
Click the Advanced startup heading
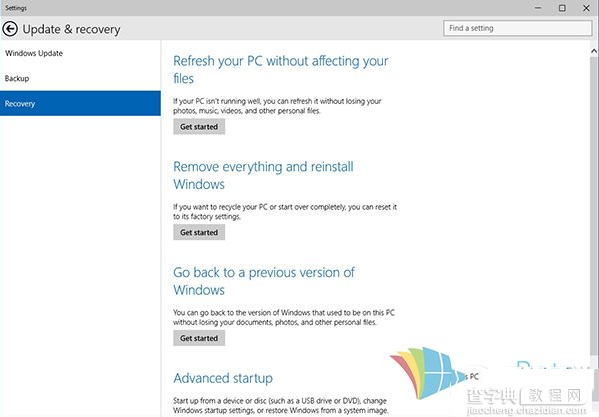point(223,378)
